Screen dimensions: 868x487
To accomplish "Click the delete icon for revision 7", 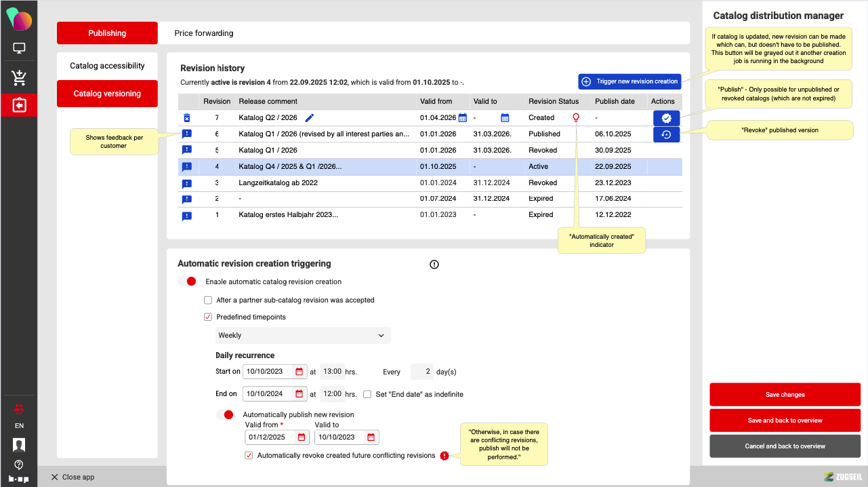I will click(x=187, y=118).
